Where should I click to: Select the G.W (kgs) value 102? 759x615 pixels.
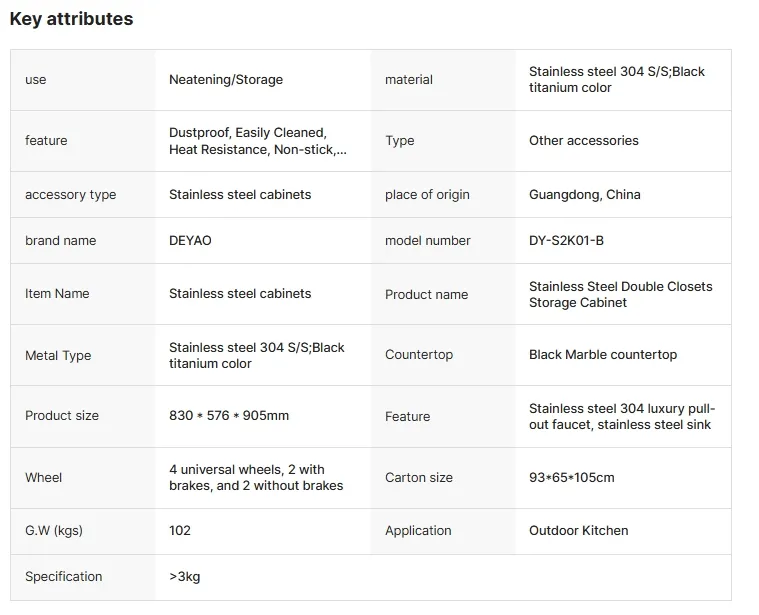[x=180, y=530]
